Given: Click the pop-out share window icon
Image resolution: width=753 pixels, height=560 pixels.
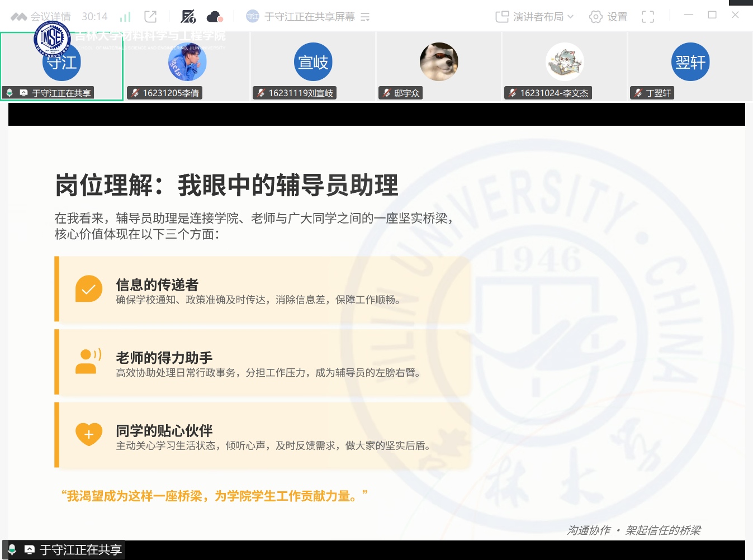Looking at the screenshot, I should (150, 17).
